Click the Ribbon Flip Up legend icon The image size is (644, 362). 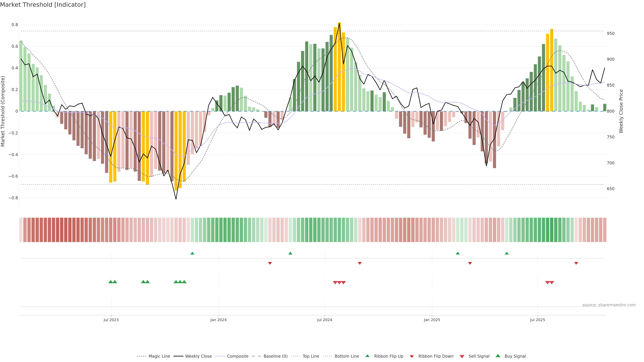coord(367,356)
